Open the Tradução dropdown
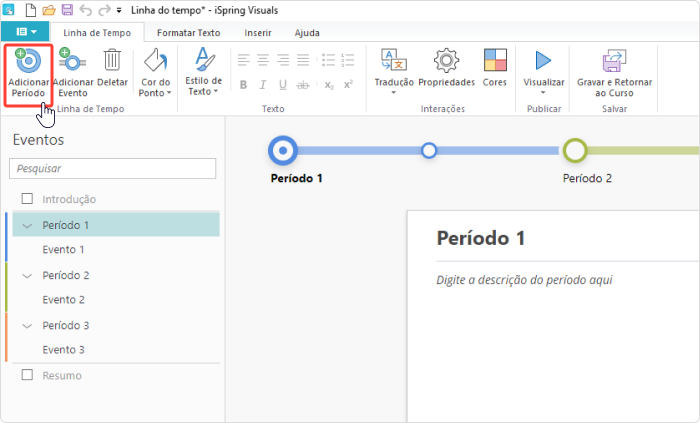The height and width of the screenshot is (423, 700). tap(394, 91)
